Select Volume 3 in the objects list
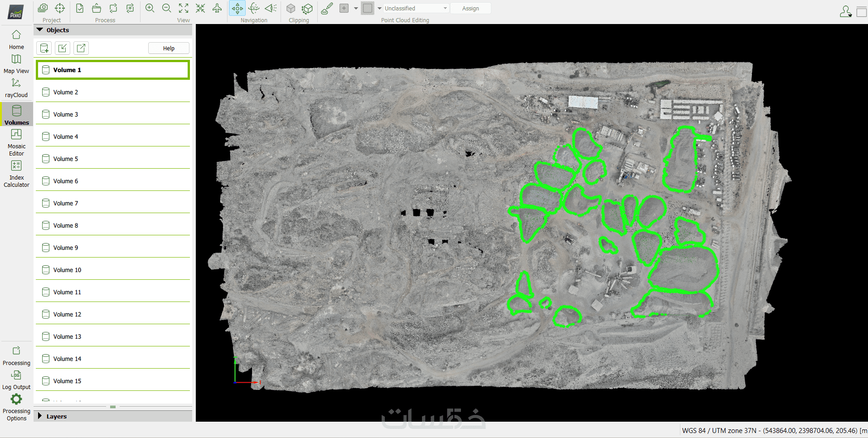The width and height of the screenshot is (868, 438). click(113, 114)
